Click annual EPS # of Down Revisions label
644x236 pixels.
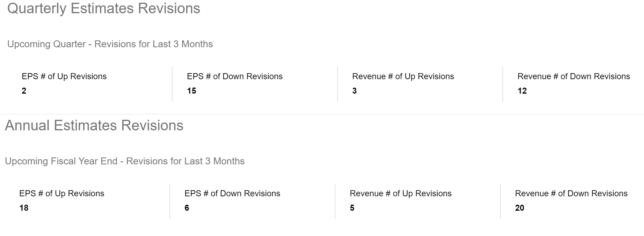point(232,194)
